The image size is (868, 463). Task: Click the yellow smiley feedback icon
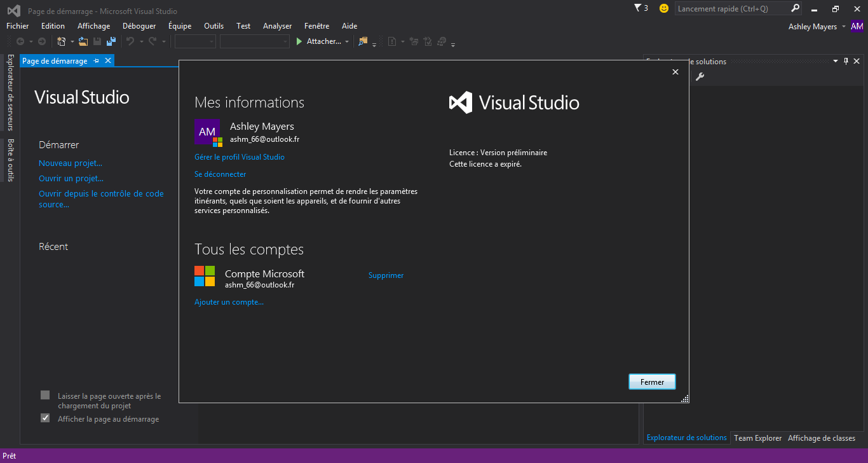coord(664,8)
